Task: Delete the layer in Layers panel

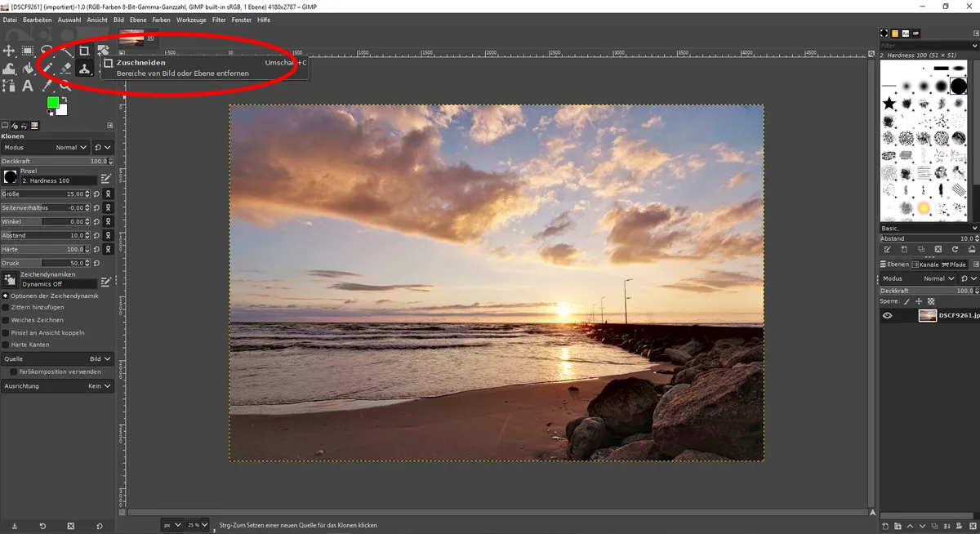Action: coord(973,526)
